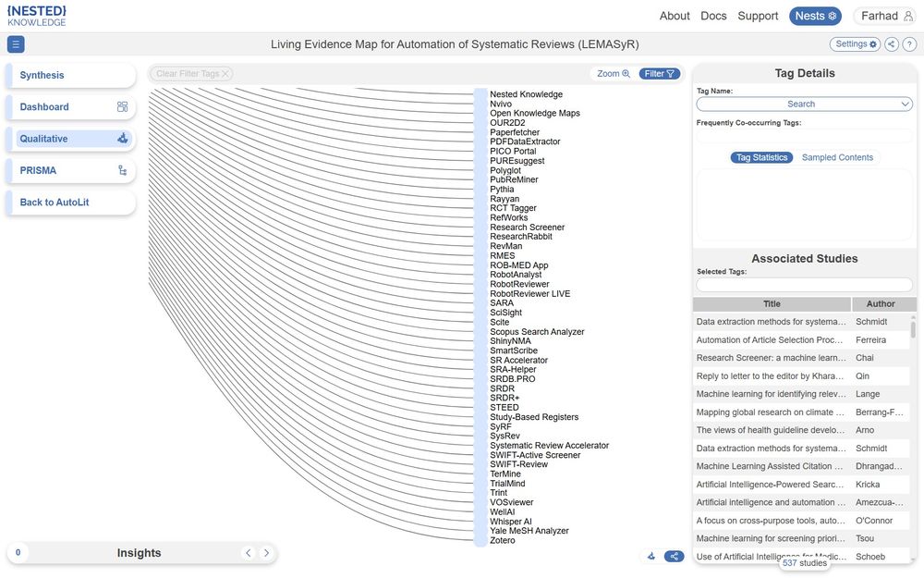Open the Docs link
The image size is (924, 578).
(713, 16)
